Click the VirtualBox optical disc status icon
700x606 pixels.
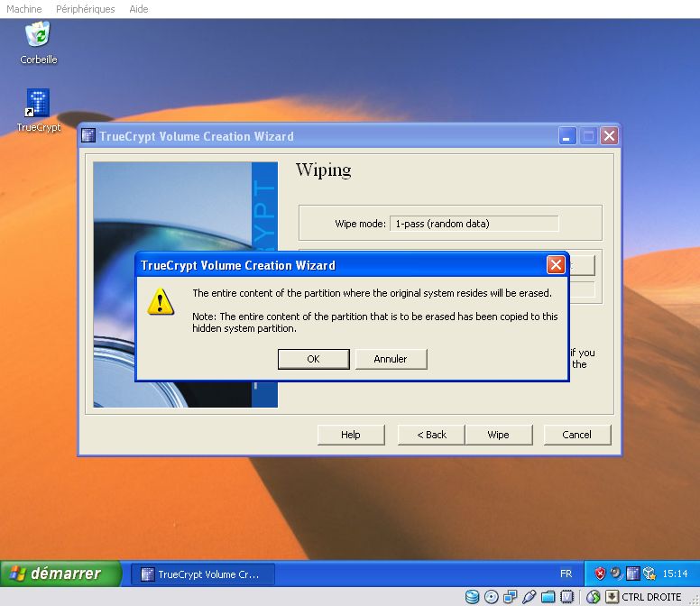pyautogui.click(x=491, y=597)
